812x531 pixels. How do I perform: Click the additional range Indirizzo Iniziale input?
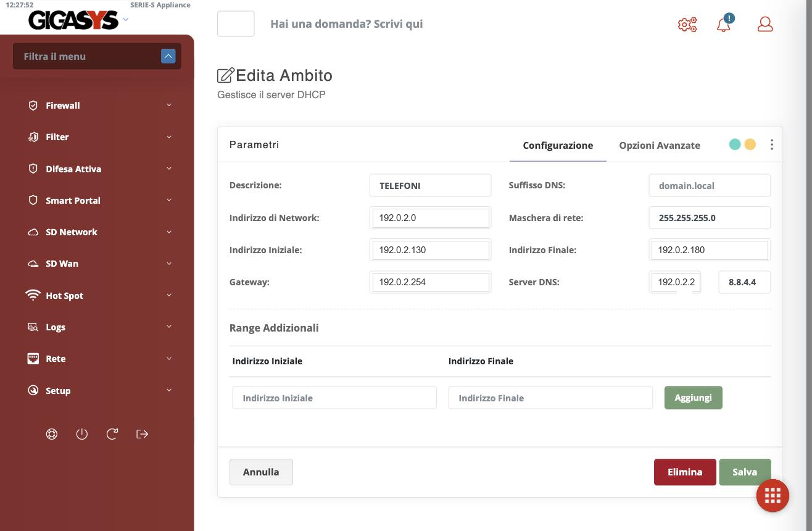pyautogui.click(x=334, y=398)
